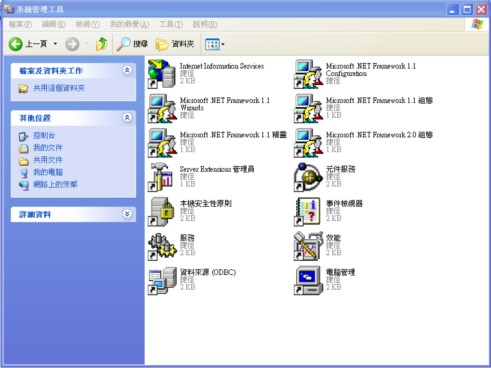Open the Back button history dropdown arrow
This screenshot has height=368, width=491.
point(55,44)
